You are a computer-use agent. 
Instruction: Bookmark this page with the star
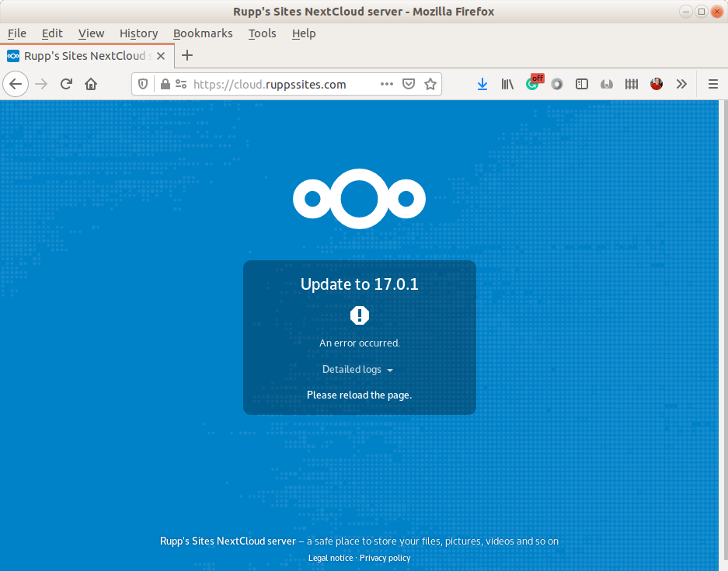[x=430, y=84]
